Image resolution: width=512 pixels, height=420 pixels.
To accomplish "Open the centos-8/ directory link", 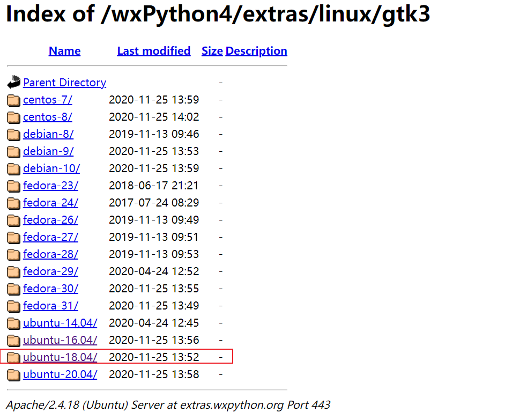I will [x=48, y=117].
